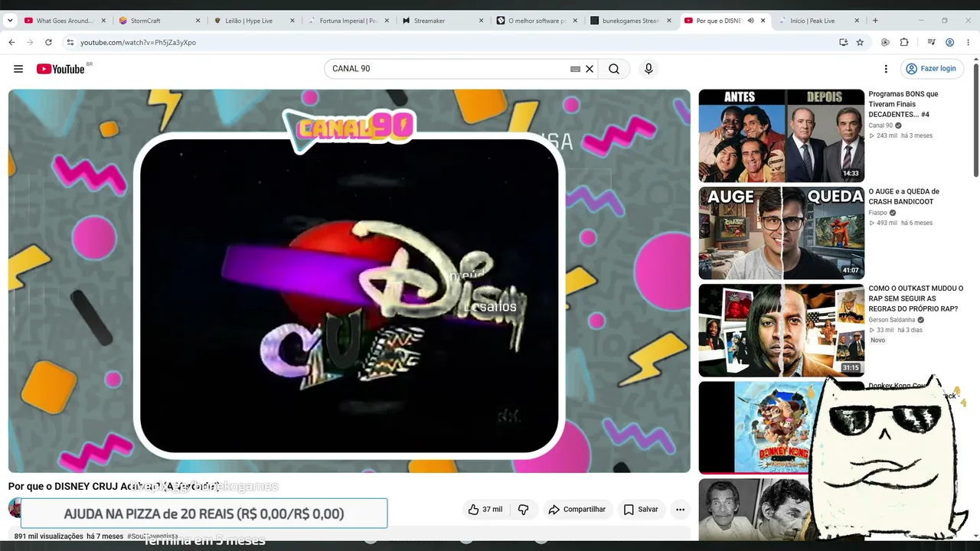
Task: Go forward in browser history
Action: [30, 42]
